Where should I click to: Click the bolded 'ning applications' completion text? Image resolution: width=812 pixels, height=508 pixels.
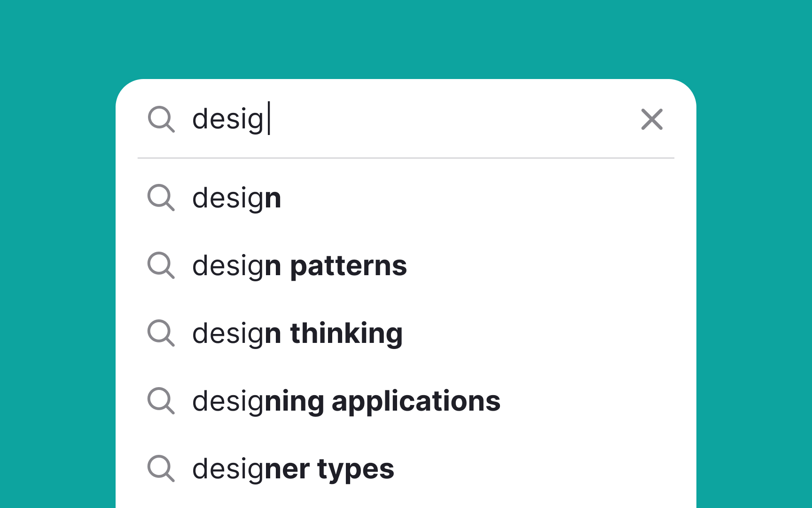(x=381, y=401)
